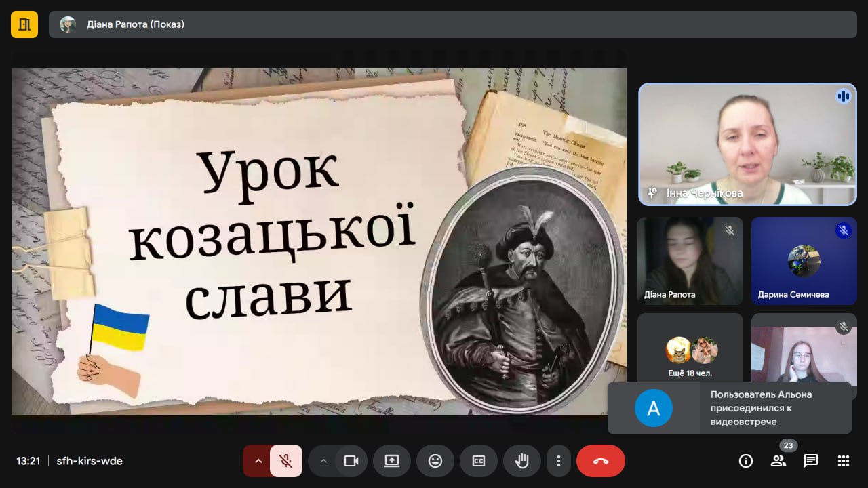Toggle closed captions
868x488 pixels.
point(479,461)
